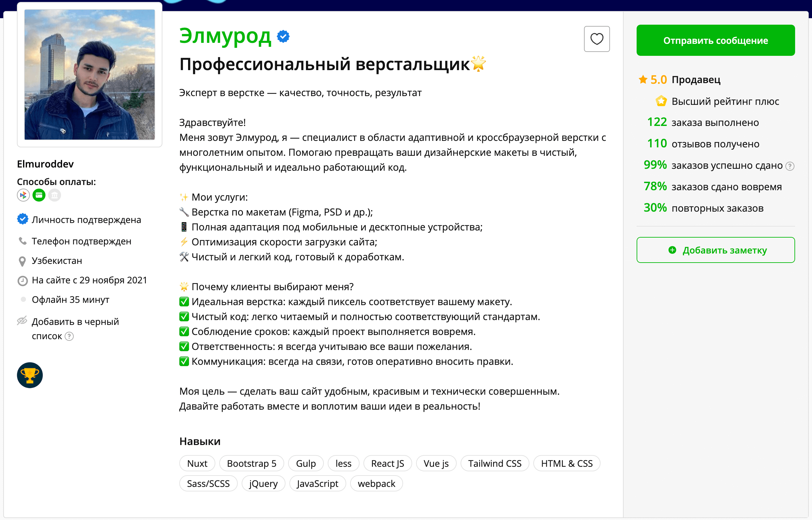
Task: Click the 'Элмурод' name heading
Action: click(x=225, y=36)
